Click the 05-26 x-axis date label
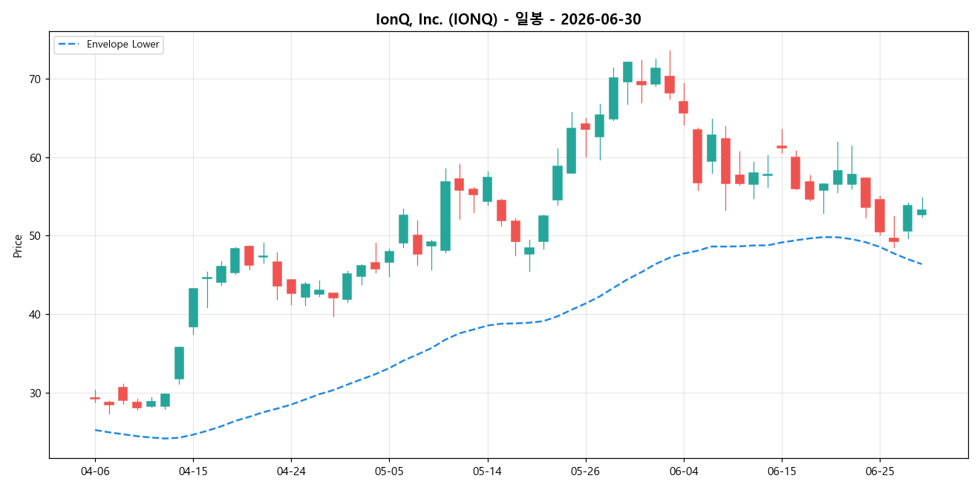Image resolution: width=980 pixels, height=490 pixels. tap(585, 471)
